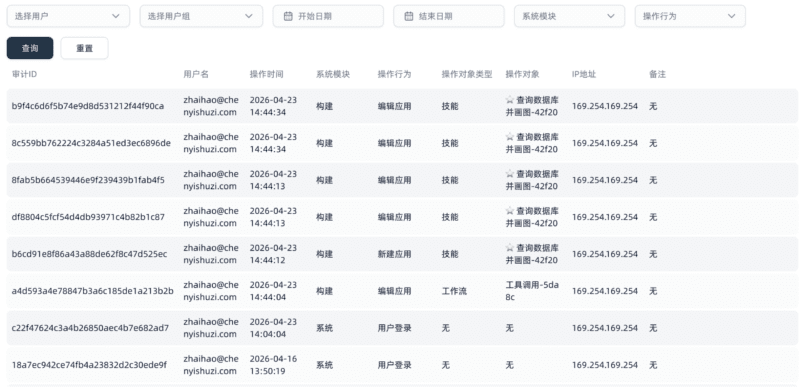Click 用户登录 in the 18a7ec94 row
Screen dimensions: 800x387
coord(394,365)
